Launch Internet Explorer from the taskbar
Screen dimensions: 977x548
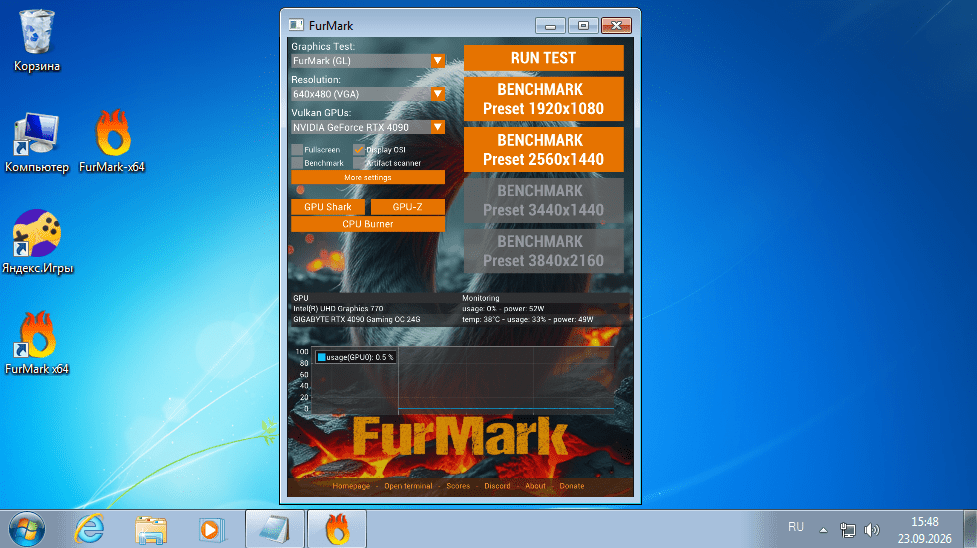89,530
